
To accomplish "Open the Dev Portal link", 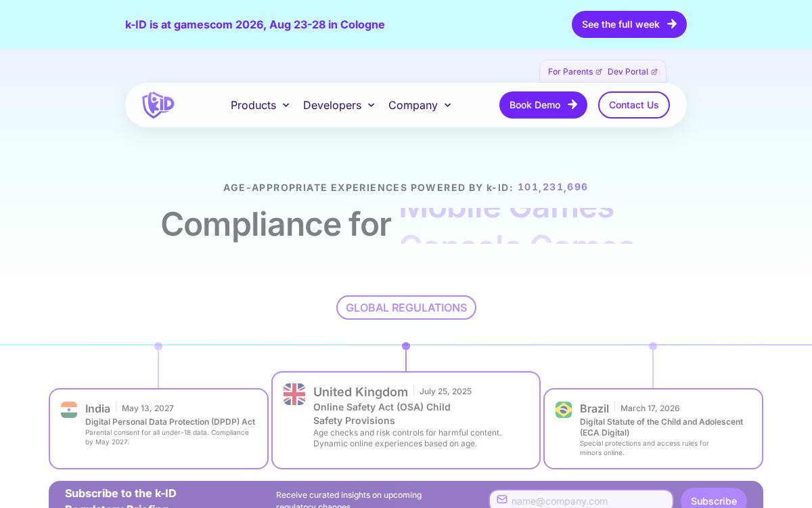I will point(632,72).
